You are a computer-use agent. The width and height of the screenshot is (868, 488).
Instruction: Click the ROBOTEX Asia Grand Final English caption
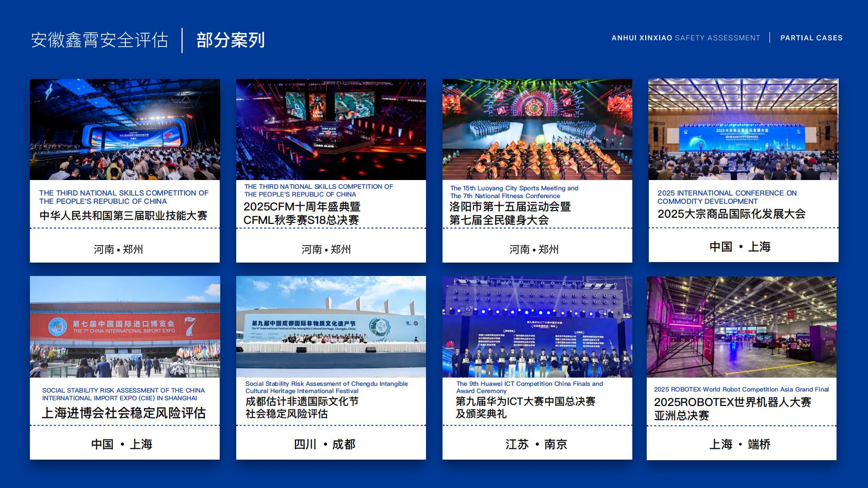[x=741, y=389]
